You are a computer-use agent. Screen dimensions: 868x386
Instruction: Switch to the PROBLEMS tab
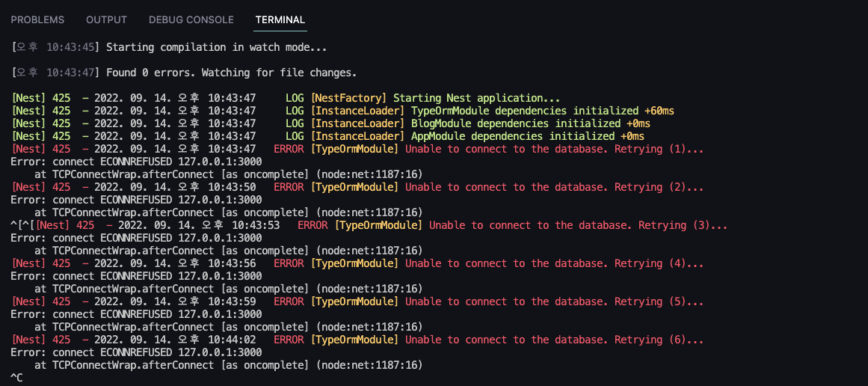click(37, 20)
